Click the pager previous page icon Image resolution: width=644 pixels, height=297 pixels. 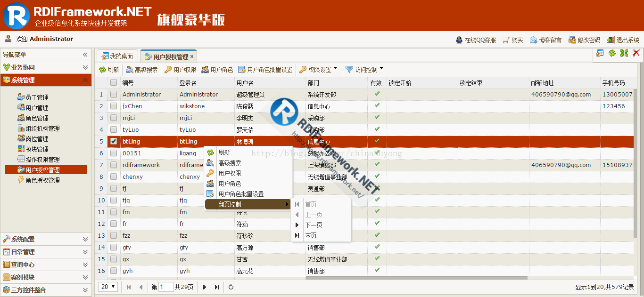(140, 287)
